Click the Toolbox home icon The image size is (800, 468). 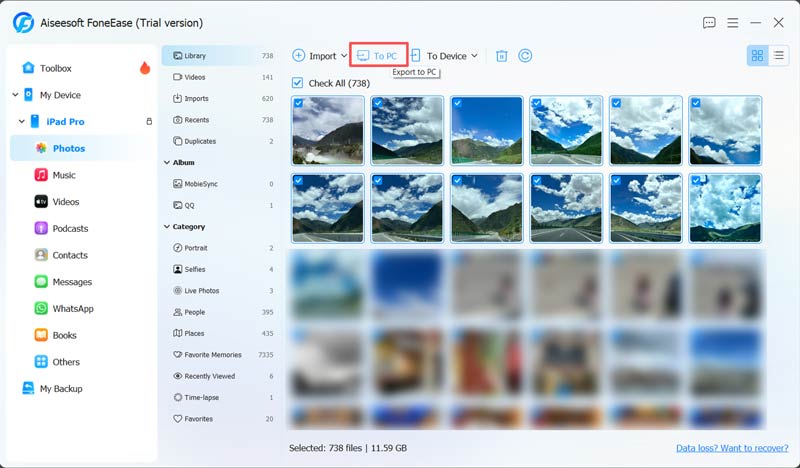(28, 68)
